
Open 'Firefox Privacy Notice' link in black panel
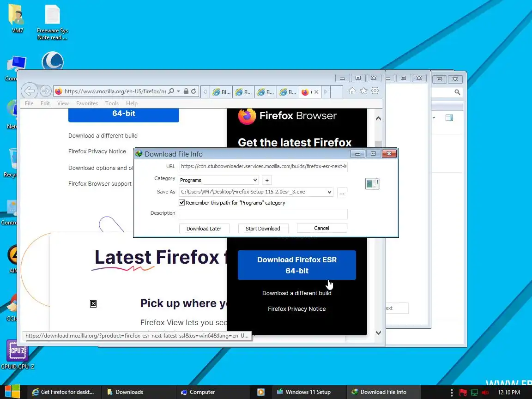click(297, 309)
